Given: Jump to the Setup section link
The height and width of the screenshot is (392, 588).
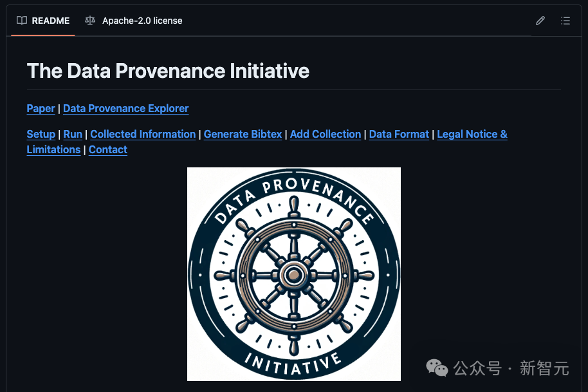Looking at the screenshot, I should click(x=41, y=135).
